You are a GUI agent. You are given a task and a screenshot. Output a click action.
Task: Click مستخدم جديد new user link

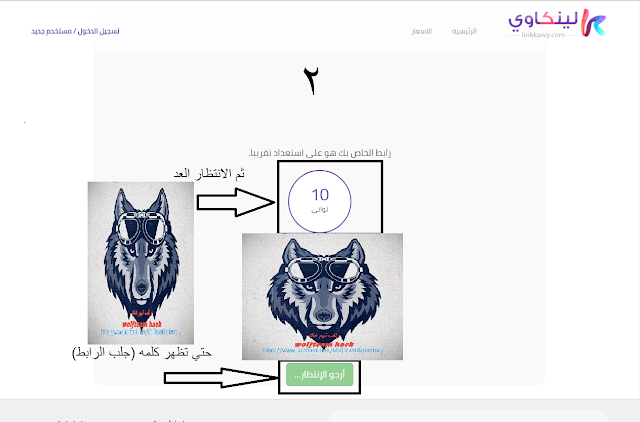point(51,31)
